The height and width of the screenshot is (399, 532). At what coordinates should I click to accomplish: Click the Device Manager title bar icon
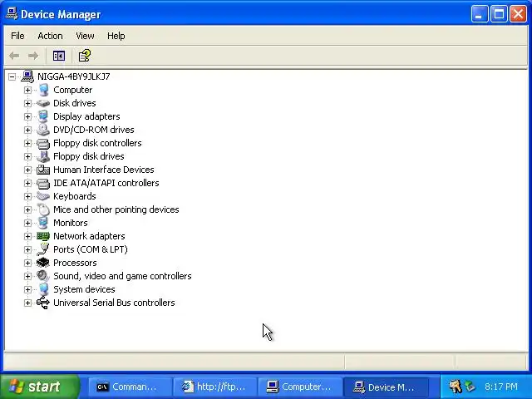12,14
